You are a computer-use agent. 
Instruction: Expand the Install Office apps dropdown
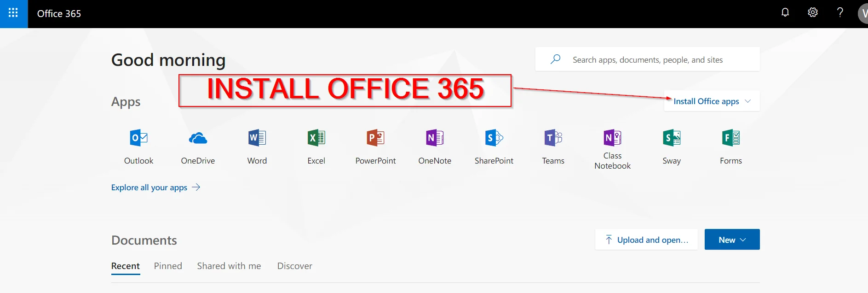[712, 101]
